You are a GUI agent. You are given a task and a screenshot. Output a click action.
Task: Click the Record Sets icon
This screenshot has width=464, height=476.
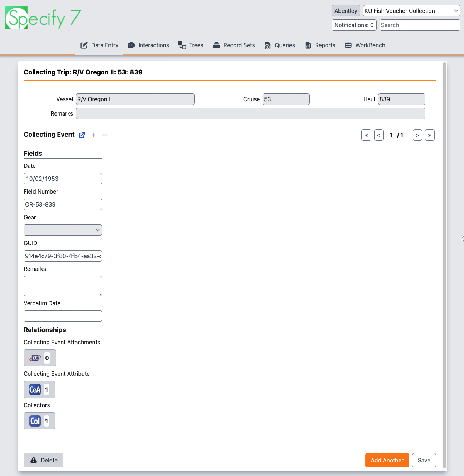[216, 45]
